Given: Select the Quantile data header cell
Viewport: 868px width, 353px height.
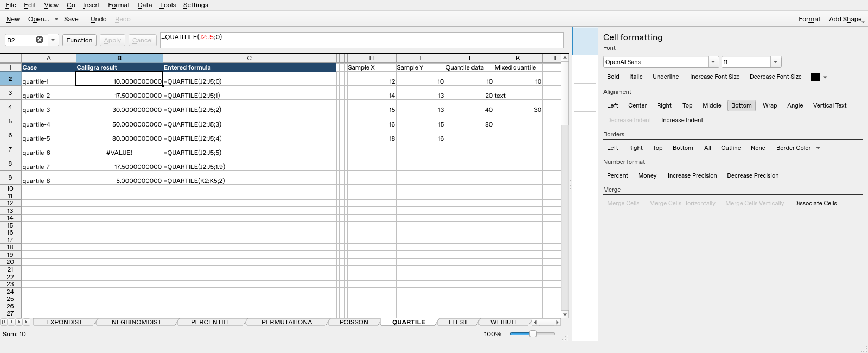Looking at the screenshot, I should tap(469, 67).
